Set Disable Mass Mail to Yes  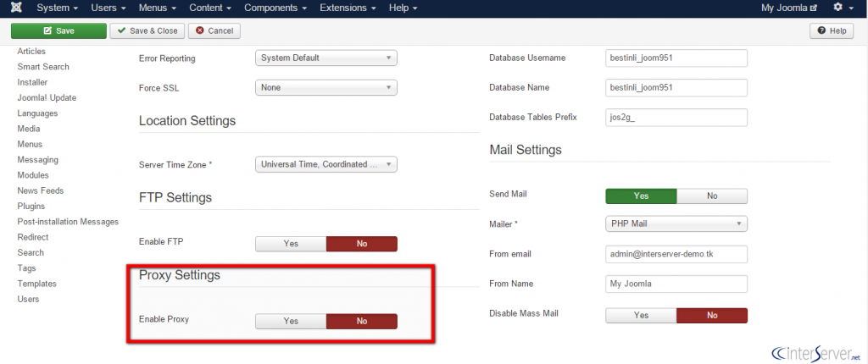[641, 315]
